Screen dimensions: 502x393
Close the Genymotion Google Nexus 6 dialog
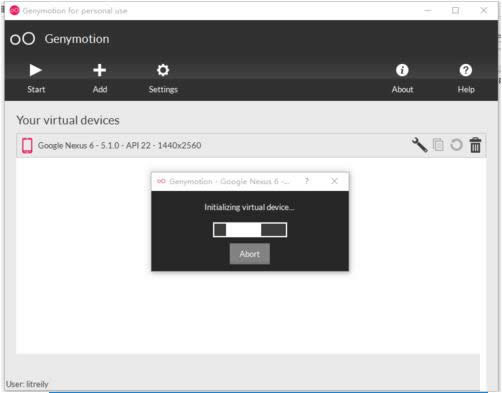click(x=334, y=181)
